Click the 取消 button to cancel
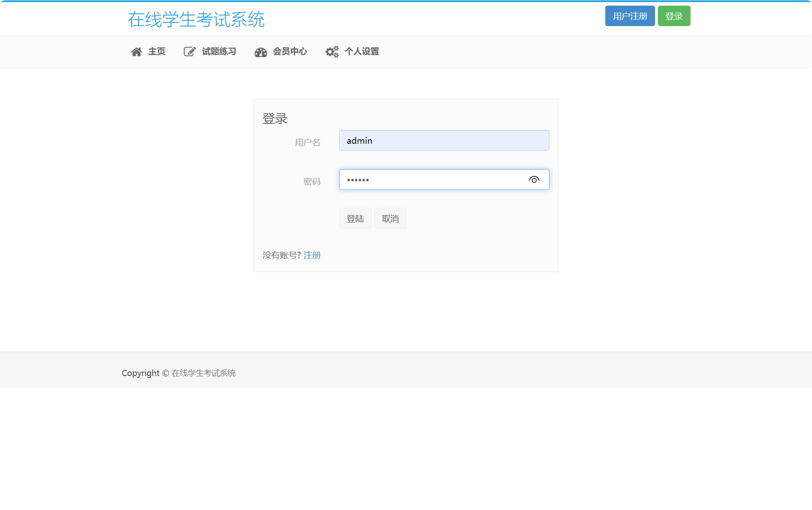This screenshot has width=812, height=510. (x=390, y=218)
